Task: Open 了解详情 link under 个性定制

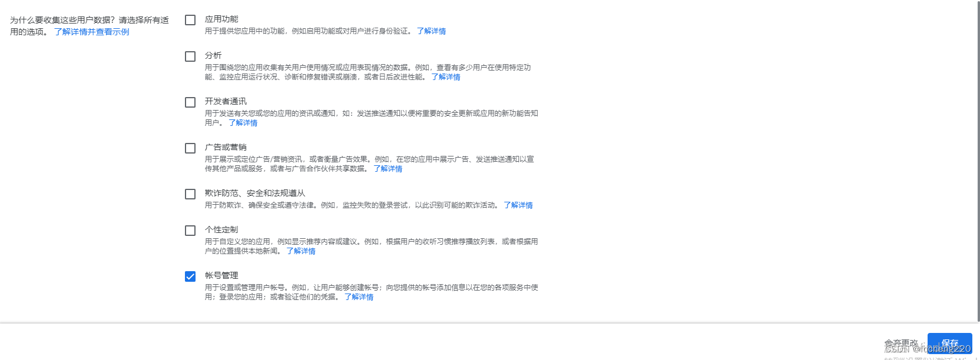Action: point(301,251)
